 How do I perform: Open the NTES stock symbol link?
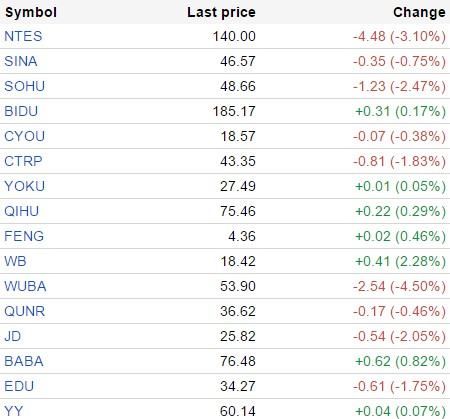coord(23,36)
